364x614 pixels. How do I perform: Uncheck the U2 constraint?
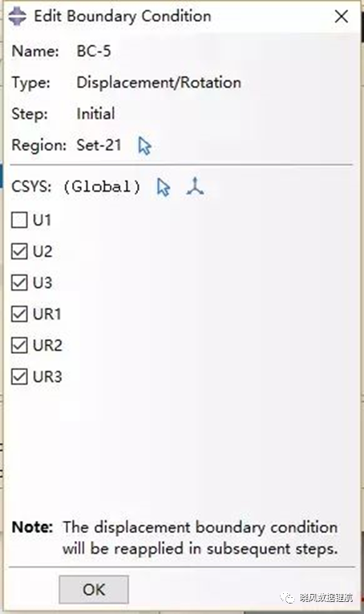pyautogui.click(x=19, y=251)
